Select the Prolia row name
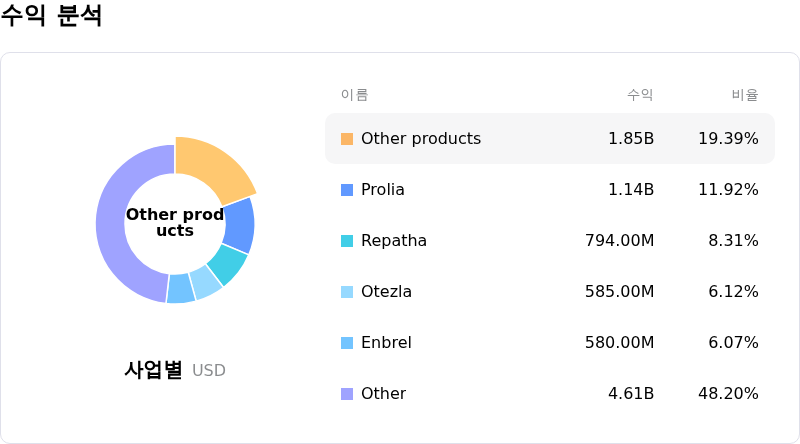The image size is (800, 444). pyautogui.click(x=382, y=190)
